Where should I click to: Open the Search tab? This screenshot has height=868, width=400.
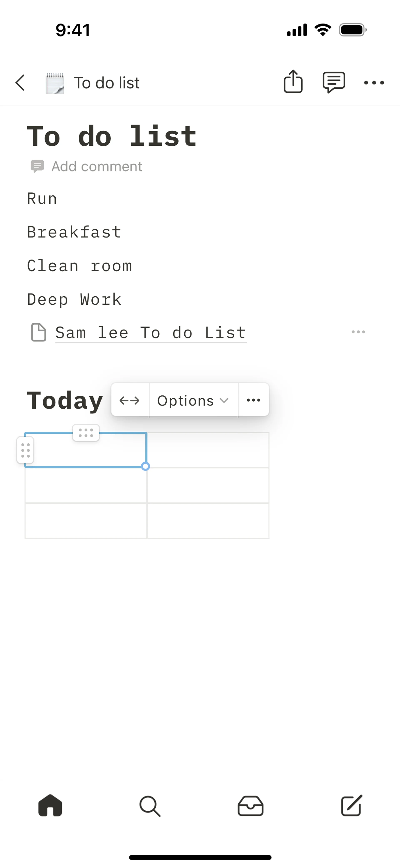point(150,806)
